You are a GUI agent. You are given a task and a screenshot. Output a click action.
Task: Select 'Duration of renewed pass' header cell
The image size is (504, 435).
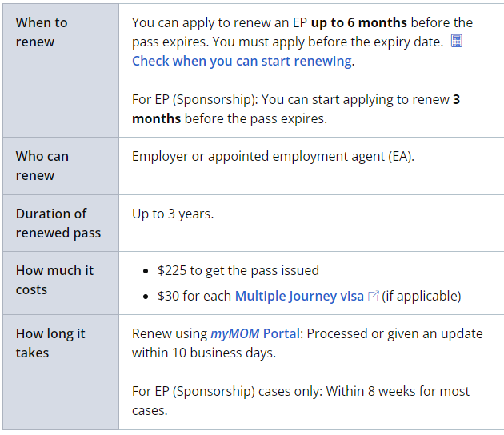(58, 223)
